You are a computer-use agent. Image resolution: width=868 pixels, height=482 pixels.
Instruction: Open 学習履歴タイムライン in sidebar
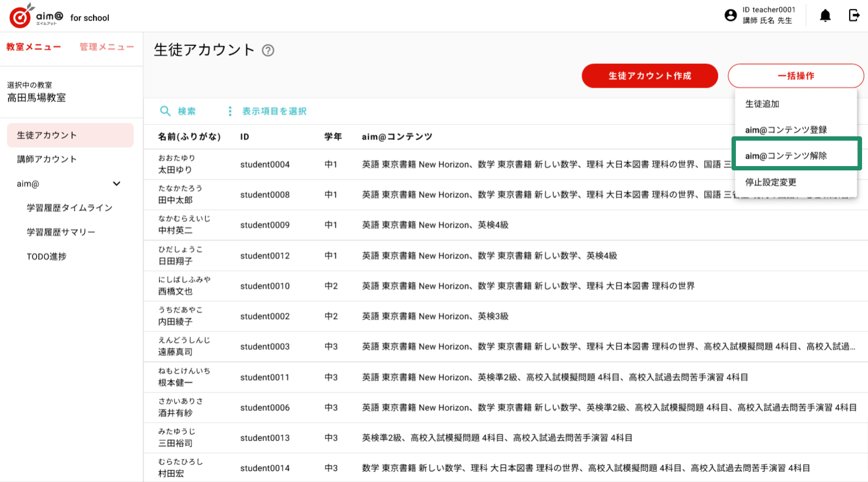pos(70,208)
